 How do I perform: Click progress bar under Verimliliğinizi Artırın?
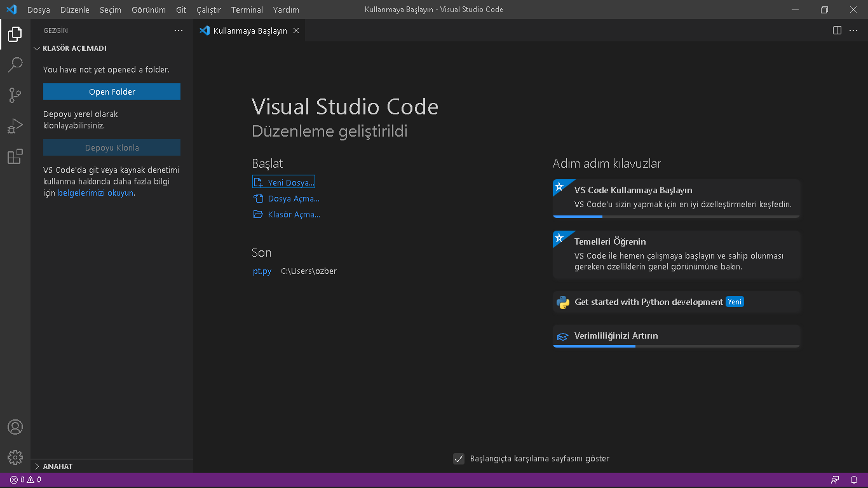677,346
